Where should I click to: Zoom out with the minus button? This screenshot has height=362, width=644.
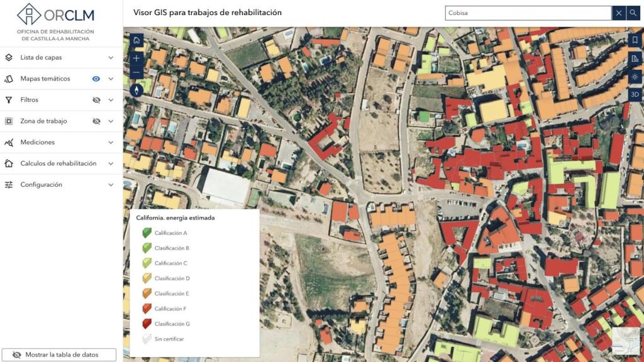pos(136,73)
